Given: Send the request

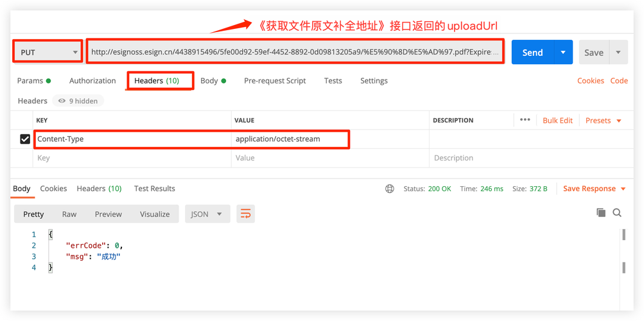Looking at the screenshot, I should click(x=533, y=52).
